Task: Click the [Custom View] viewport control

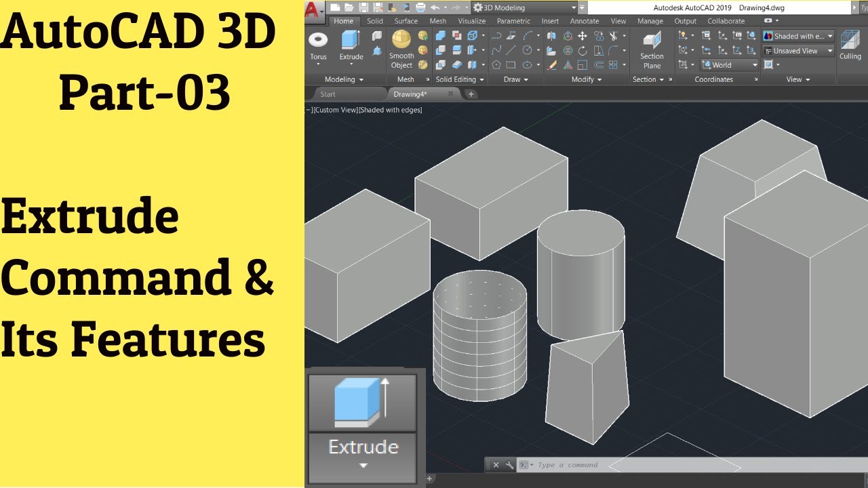Action: [336, 110]
